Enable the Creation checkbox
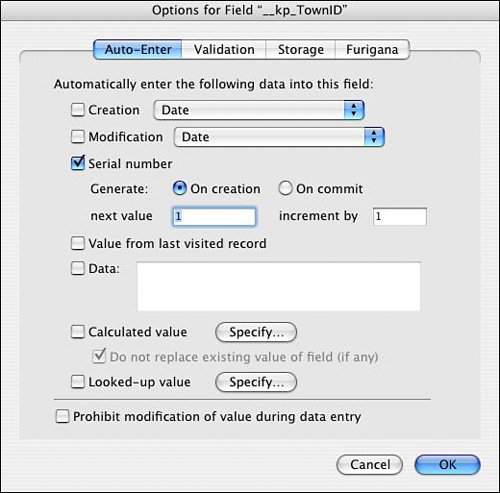500x493 pixels. click(78, 110)
